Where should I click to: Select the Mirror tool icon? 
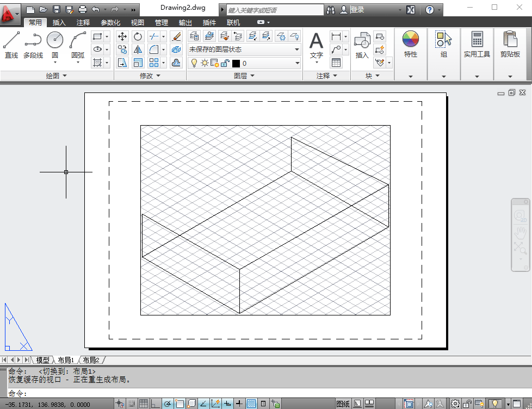[138, 49]
